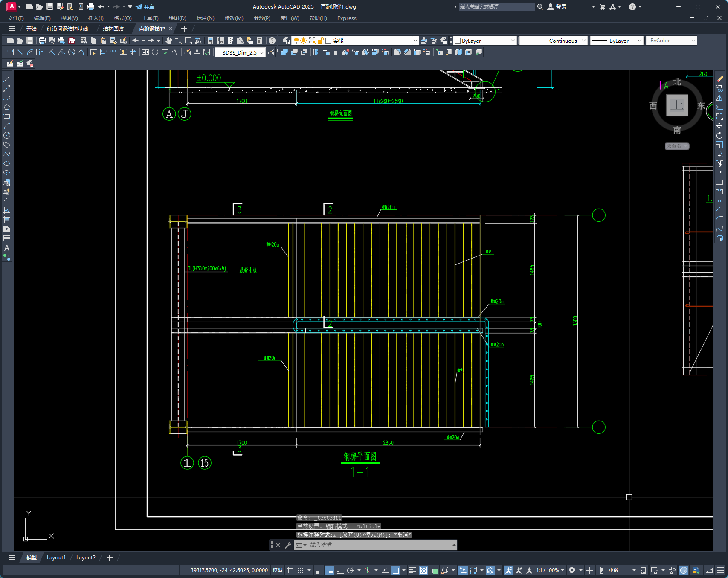This screenshot has height=578, width=728.
Task: Toggle Ortho mode in status bar
Action: [x=340, y=570]
